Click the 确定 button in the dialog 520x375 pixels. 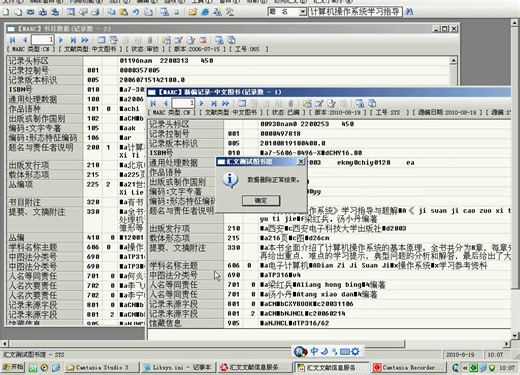click(261, 200)
